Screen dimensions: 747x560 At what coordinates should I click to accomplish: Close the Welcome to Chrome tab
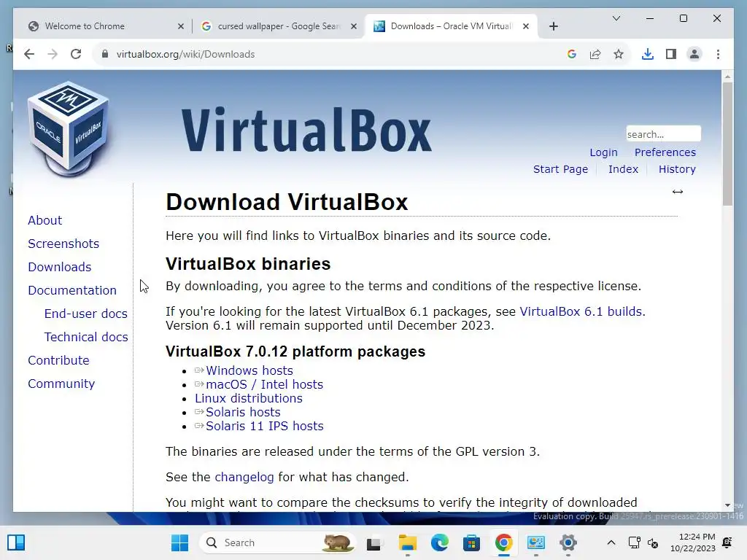coord(181,26)
